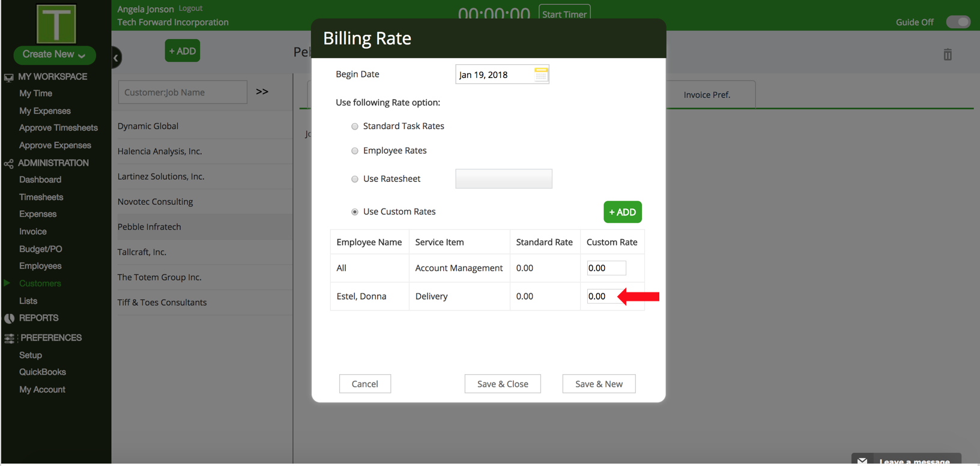The height and width of the screenshot is (466, 980).
Task: Click the REPORTS section heading
Action: pyautogui.click(x=38, y=318)
